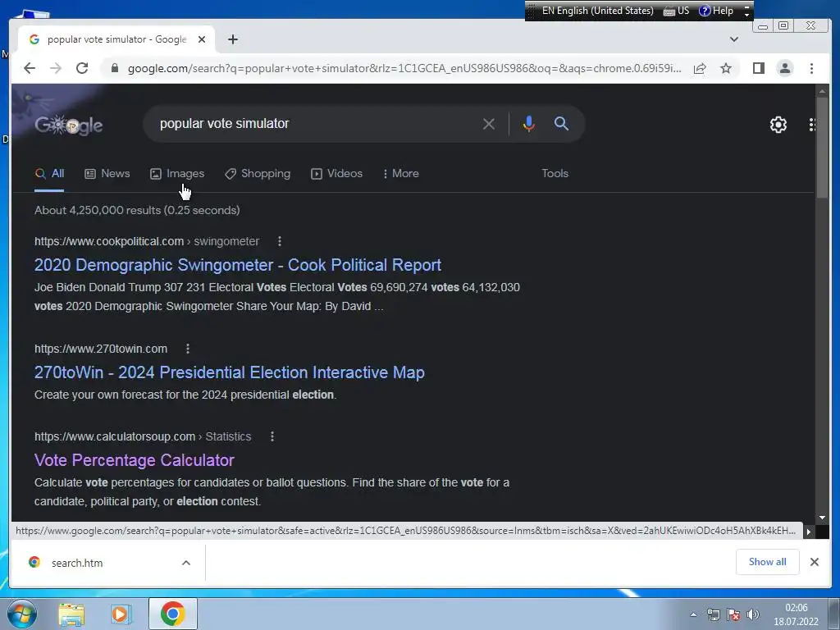Launch Windows Media Player from taskbar
The image size is (840, 630).
point(121,614)
